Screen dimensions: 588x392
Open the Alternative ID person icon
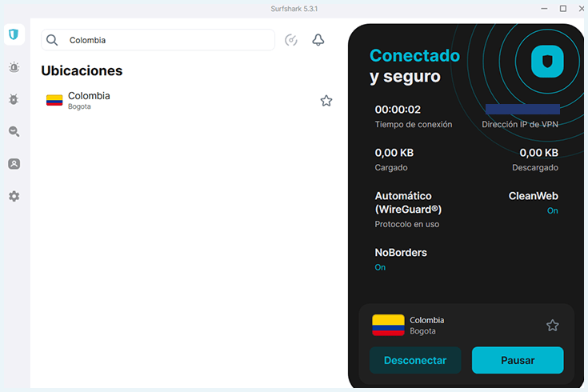14,164
